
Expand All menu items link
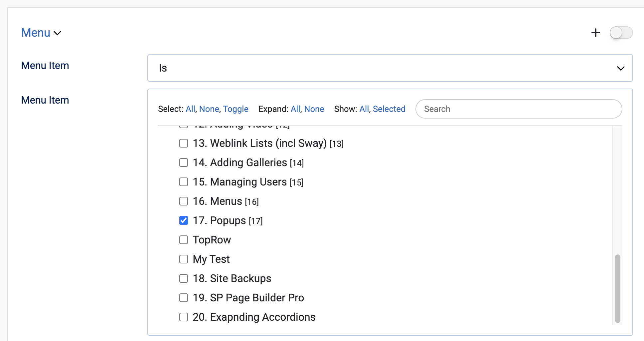click(295, 109)
